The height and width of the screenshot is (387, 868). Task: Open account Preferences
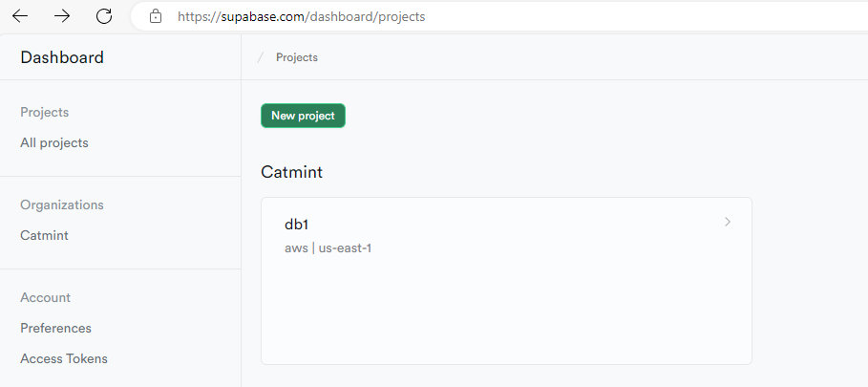pos(55,328)
